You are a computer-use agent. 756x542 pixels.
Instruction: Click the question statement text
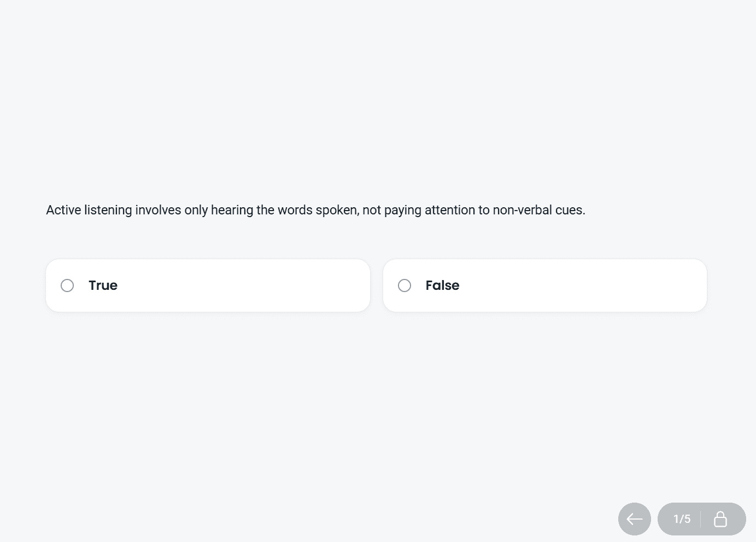[315, 210]
